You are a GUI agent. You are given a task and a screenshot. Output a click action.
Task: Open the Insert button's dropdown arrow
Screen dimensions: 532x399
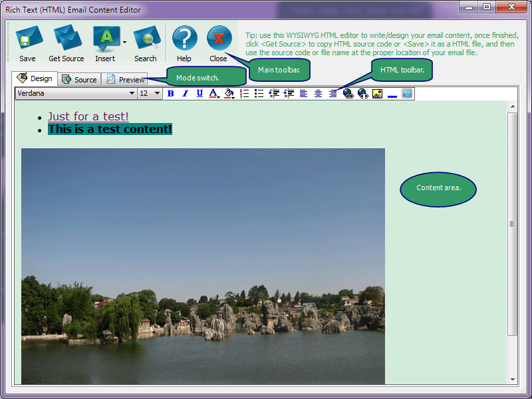[x=124, y=43]
